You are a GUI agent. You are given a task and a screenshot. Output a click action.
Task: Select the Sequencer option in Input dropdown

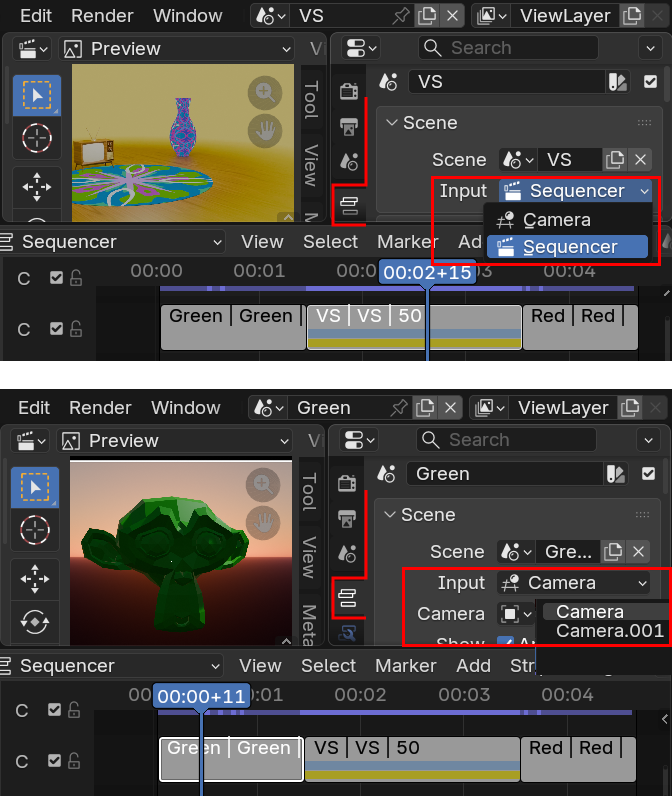[x=568, y=247]
